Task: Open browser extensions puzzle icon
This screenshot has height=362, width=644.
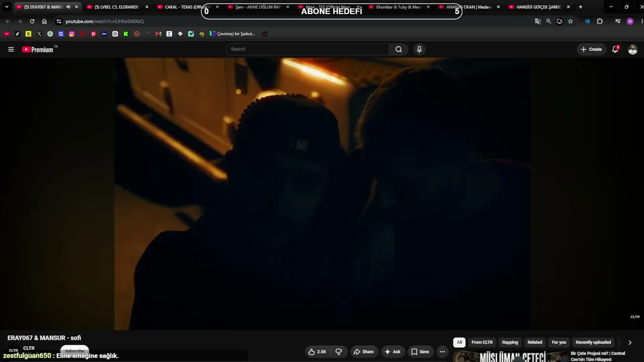Action: (600, 21)
